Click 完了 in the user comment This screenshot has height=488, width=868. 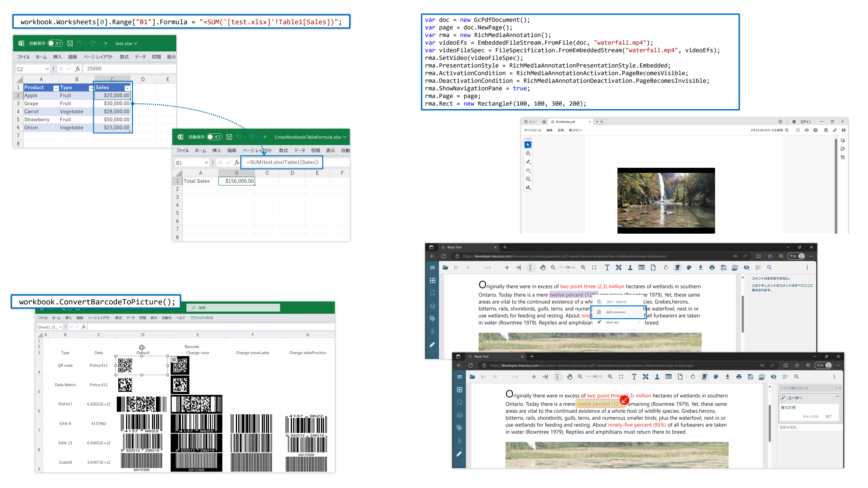[x=829, y=416]
